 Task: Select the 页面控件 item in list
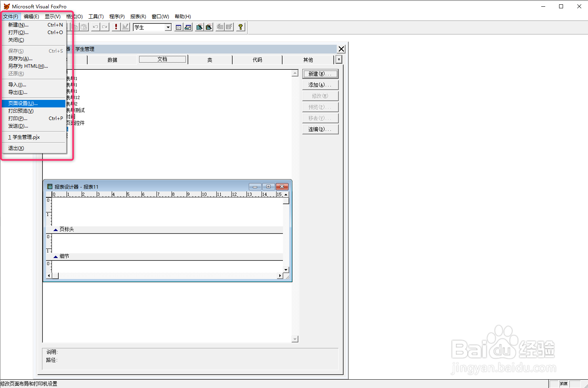pos(75,123)
